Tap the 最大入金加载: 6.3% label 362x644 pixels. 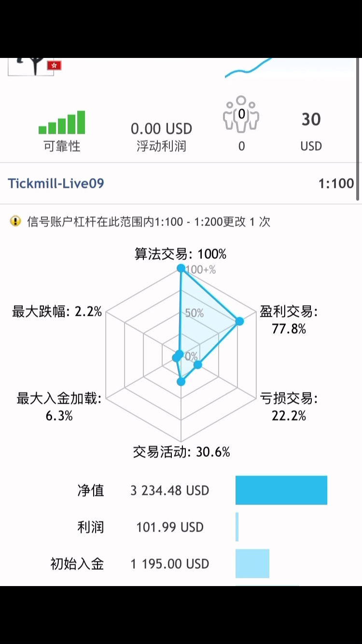click(x=59, y=406)
